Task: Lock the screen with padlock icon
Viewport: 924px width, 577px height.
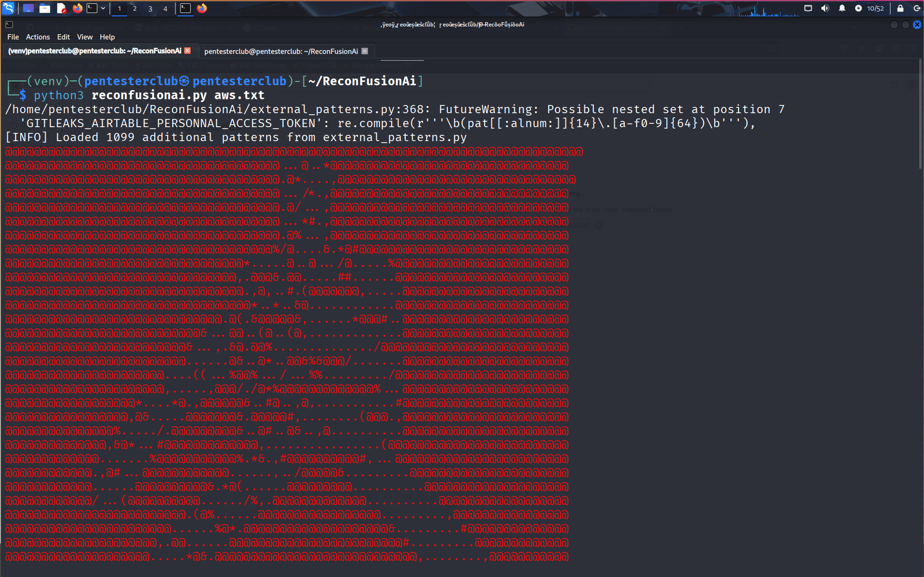Action: point(900,8)
